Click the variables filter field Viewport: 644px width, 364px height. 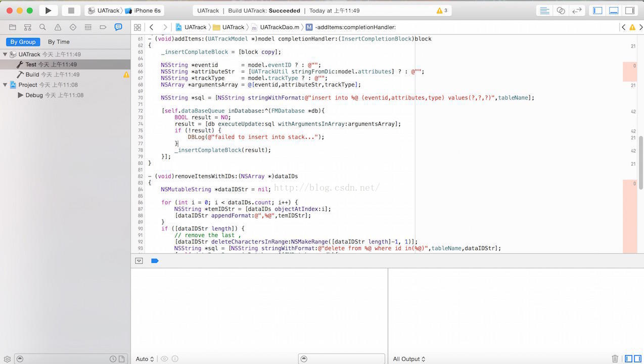click(342, 359)
